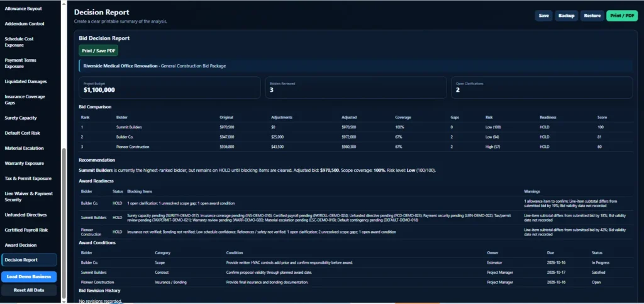Screen dimensions: 644x304
Task: Go to Insurance Coverage Gaps page
Action: pos(25,100)
